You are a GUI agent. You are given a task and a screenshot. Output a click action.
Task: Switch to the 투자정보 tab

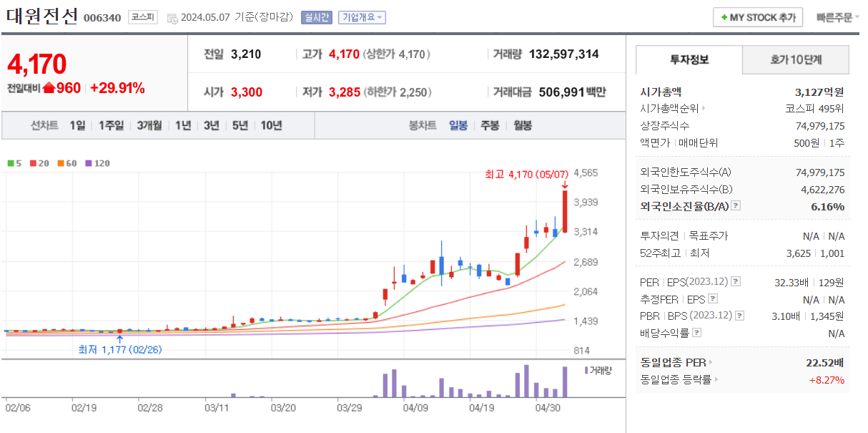pos(689,60)
